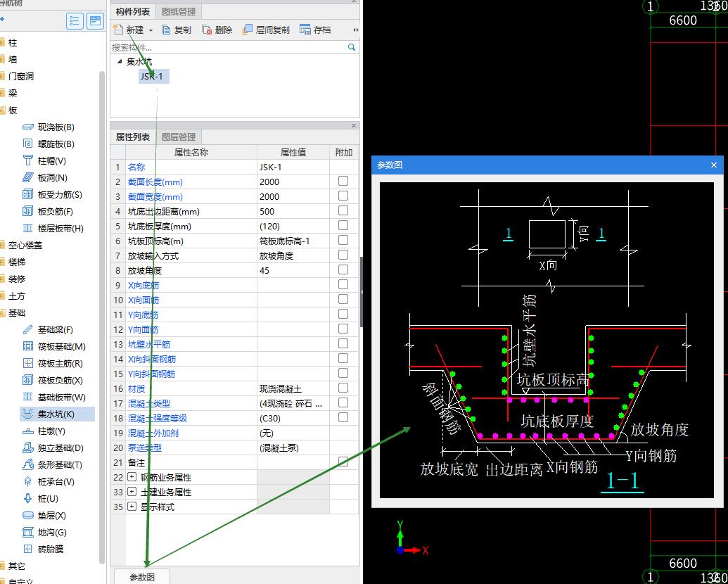Close the 属性列表 panel
Screen dimensions: 728x584
coord(354,126)
